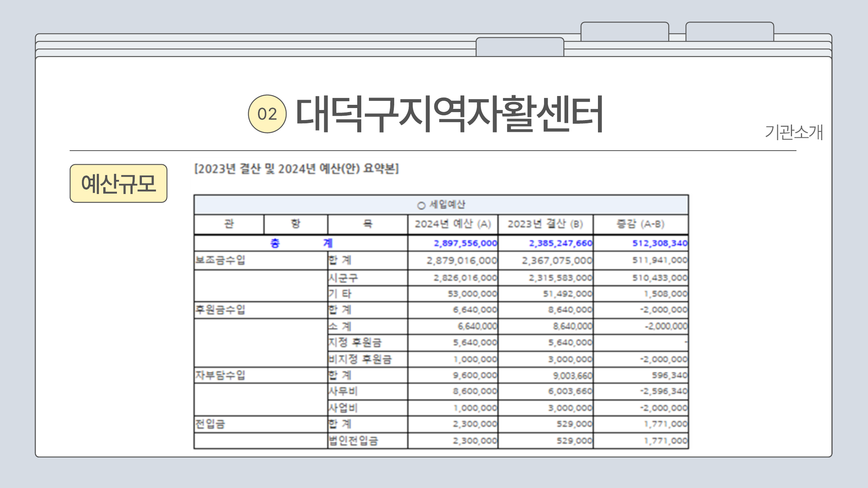Screen dimensions: 868x488
Task: Click the 1,508,000 cell
Action: pyautogui.click(x=666, y=294)
